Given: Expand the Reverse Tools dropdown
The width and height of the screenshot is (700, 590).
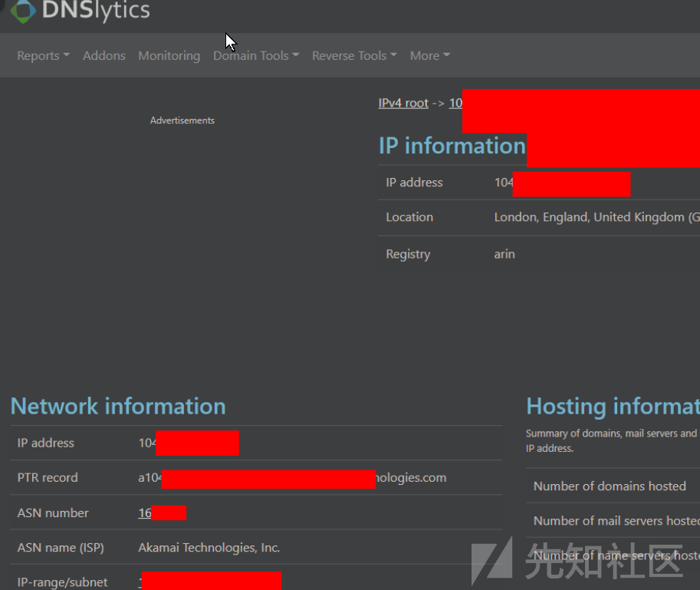Looking at the screenshot, I should (x=354, y=56).
